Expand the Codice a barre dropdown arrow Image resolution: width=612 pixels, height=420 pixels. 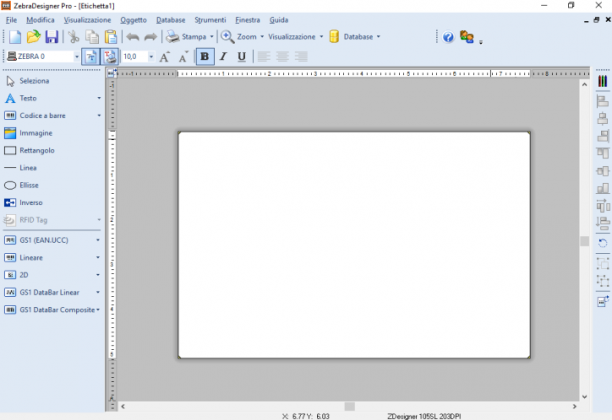[x=99, y=116]
